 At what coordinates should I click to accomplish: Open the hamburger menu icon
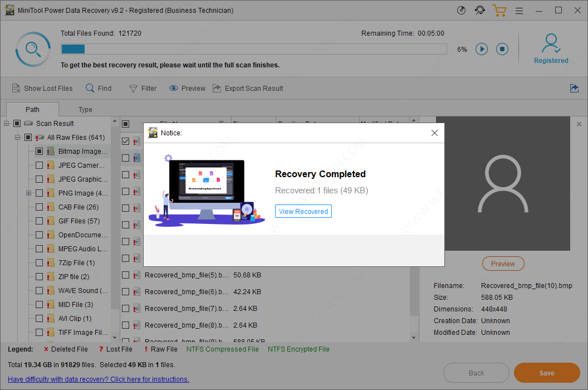click(519, 11)
